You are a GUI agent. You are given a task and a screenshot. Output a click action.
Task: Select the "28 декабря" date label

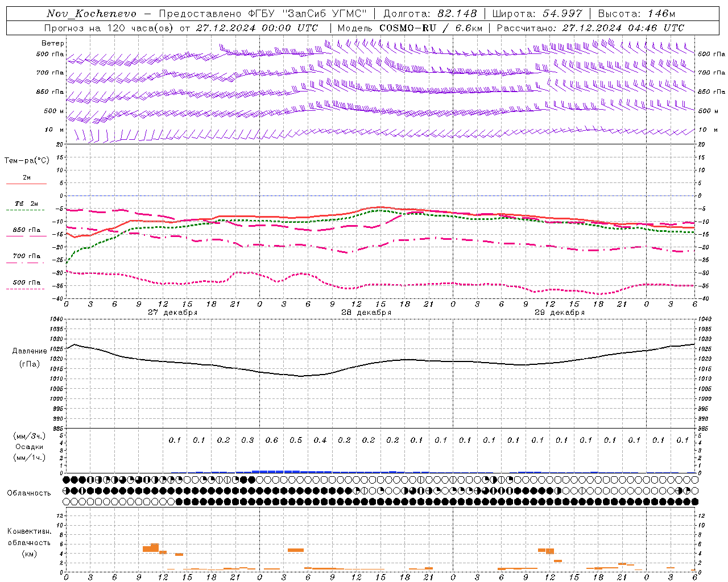pyautogui.click(x=366, y=313)
